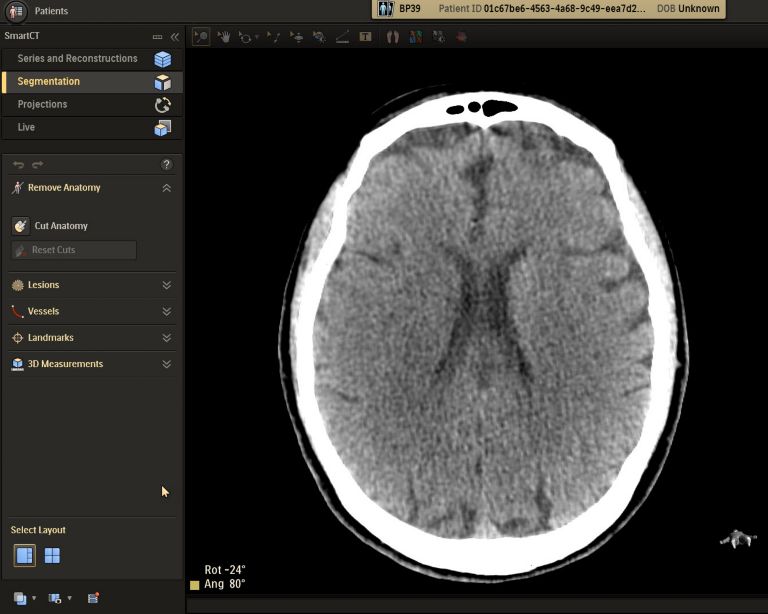Click the Rot -24° readout
Image resolution: width=768 pixels, height=614 pixels.
pos(225,570)
